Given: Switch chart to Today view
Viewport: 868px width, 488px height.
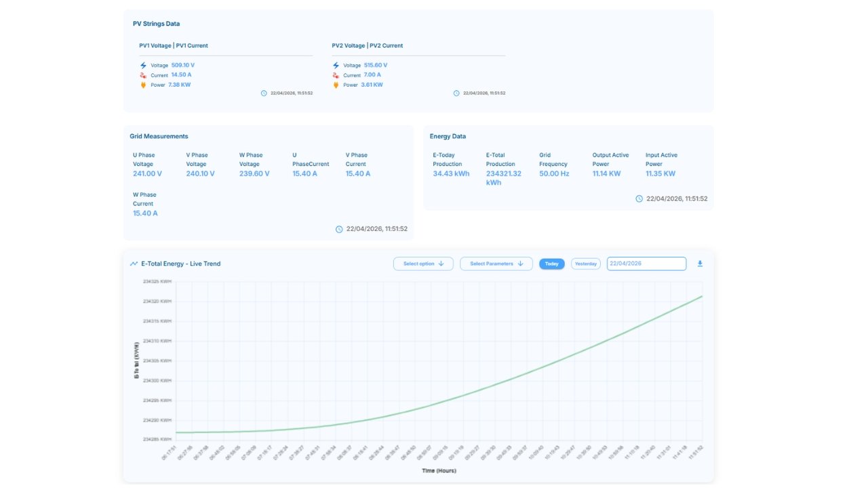Looking at the screenshot, I should tap(551, 264).
